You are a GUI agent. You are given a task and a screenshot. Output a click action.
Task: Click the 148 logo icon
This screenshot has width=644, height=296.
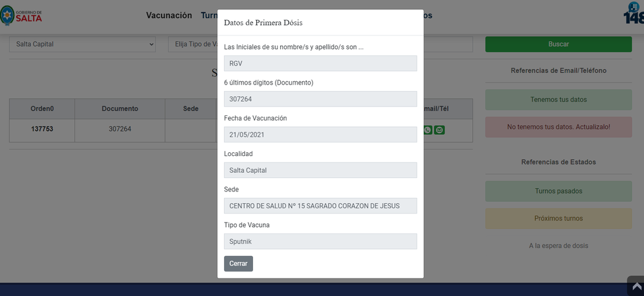pyautogui.click(x=634, y=13)
